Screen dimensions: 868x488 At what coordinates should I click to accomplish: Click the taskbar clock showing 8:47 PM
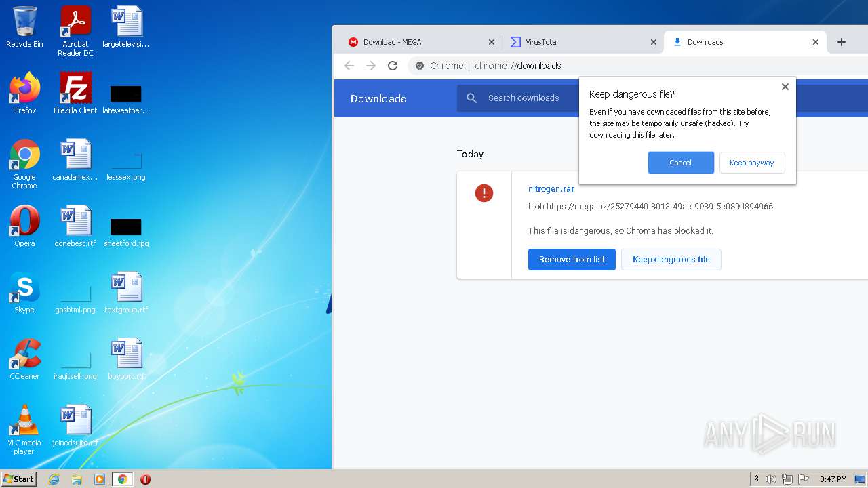click(833, 479)
